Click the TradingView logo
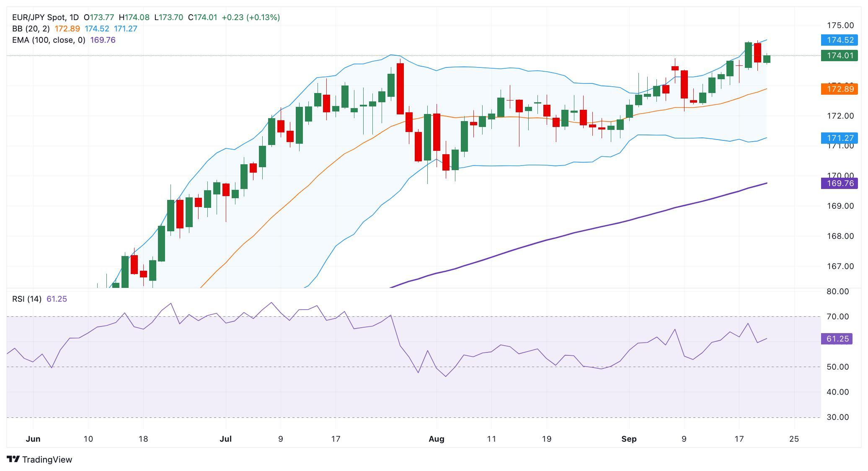The image size is (868, 471). pos(40,459)
